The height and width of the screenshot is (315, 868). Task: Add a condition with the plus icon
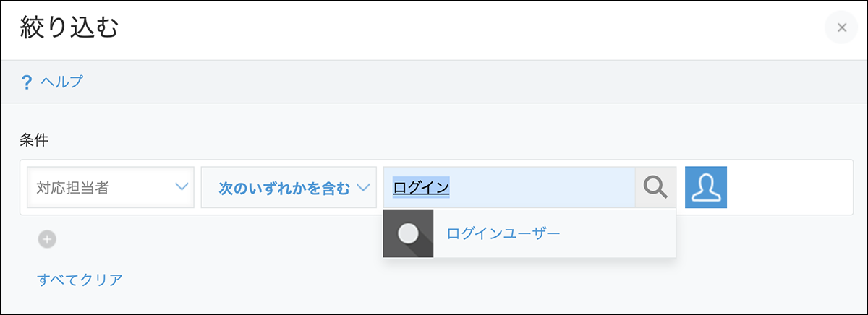coord(48,239)
